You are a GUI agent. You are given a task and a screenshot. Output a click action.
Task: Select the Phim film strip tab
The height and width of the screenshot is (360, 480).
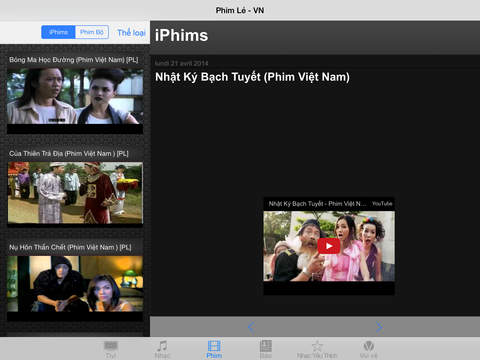214,349
